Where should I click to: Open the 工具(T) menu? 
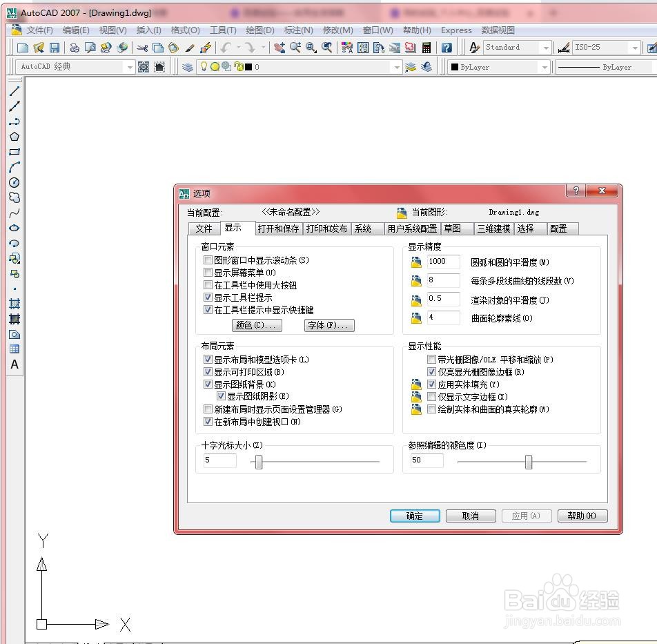click(223, 30)
